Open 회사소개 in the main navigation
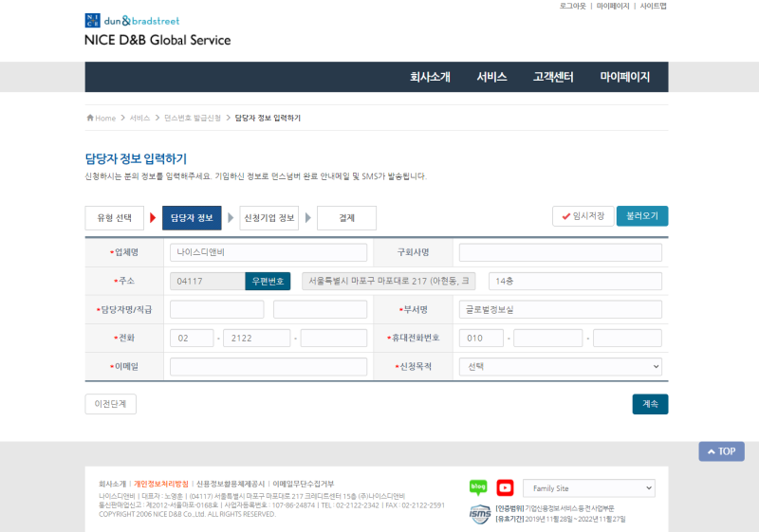Image resolution: width=759 pixels, height=532 pixels. 430,77
